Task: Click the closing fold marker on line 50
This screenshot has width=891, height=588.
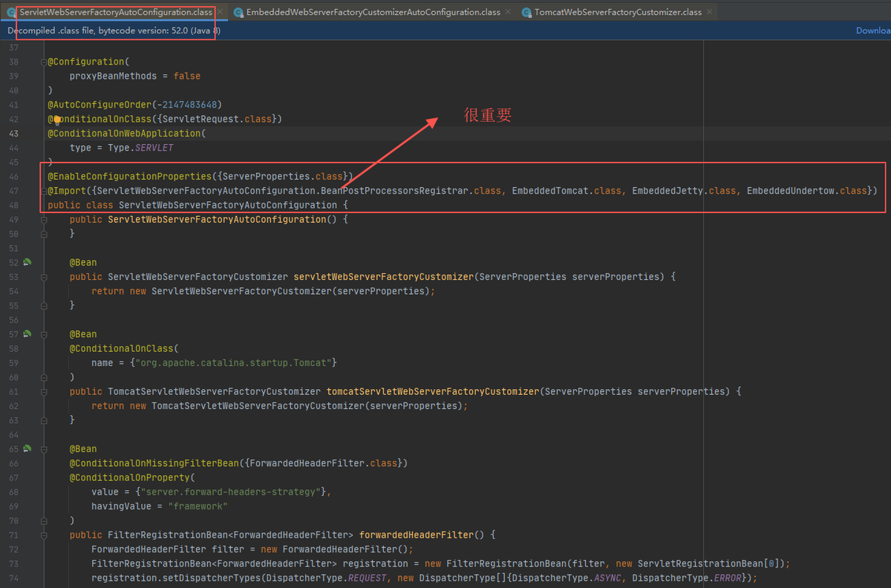Action: click(44, 233)
